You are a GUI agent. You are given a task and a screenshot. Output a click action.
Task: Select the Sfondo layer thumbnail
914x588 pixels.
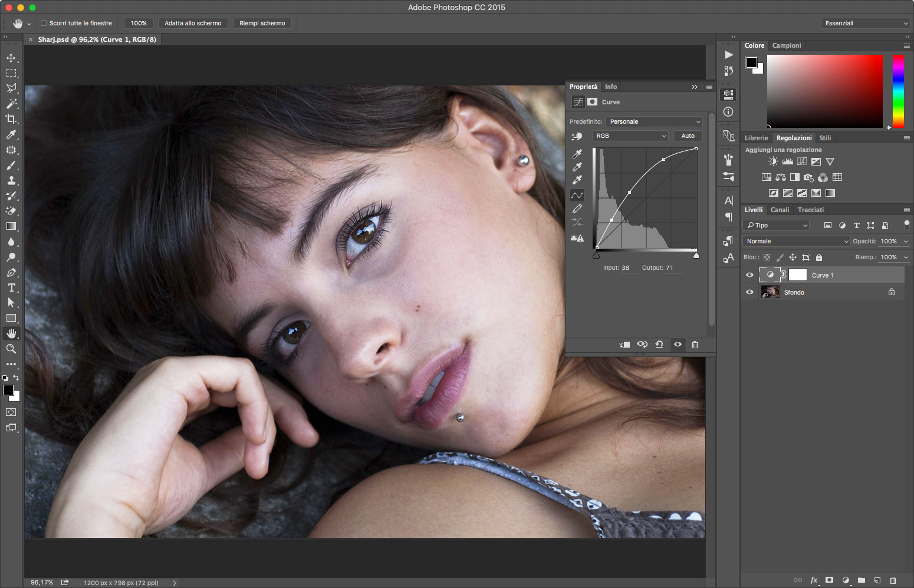[770, 292]
